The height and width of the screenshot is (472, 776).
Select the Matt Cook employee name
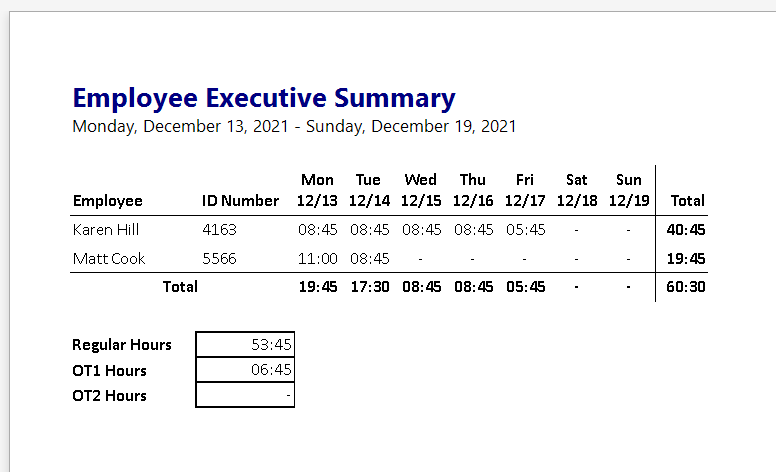coord(109,258)
